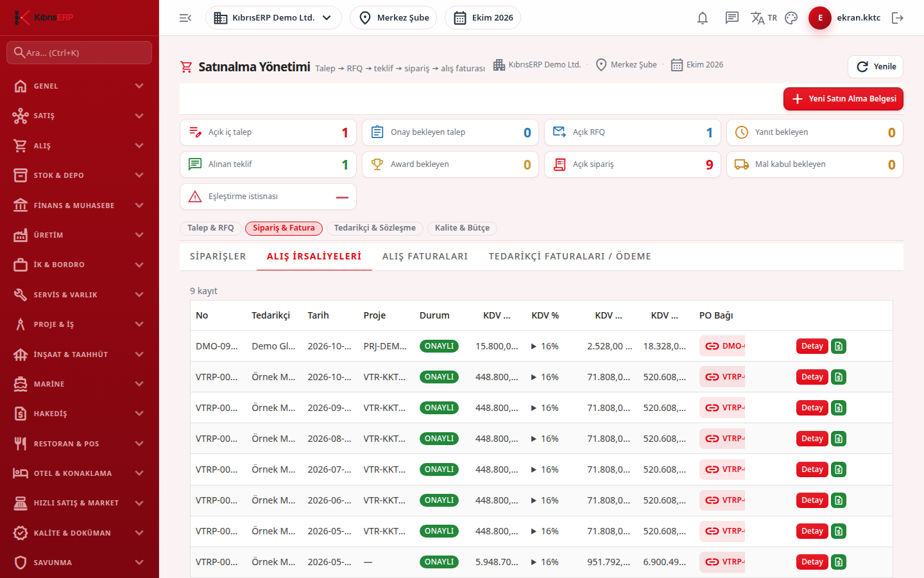Open PO link in 2026-07 row
This screenshot has height=578, width=924.
coord(723,469)
